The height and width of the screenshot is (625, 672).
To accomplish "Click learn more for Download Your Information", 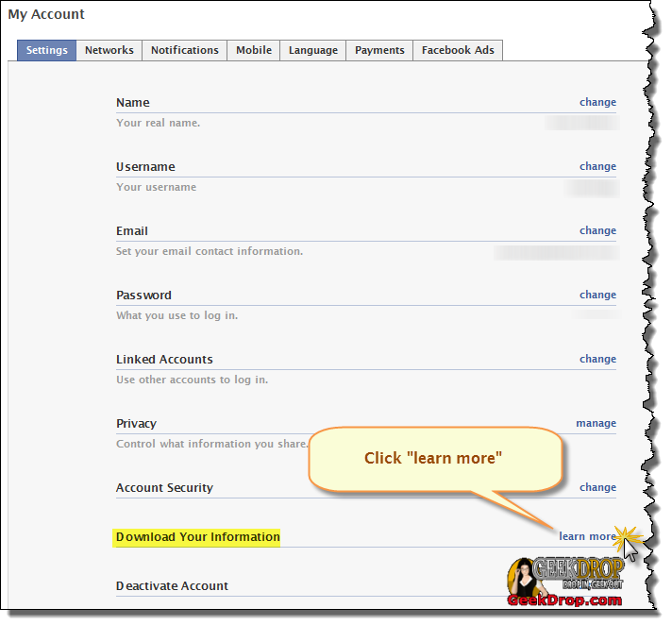I will click(x=588, y=536).
